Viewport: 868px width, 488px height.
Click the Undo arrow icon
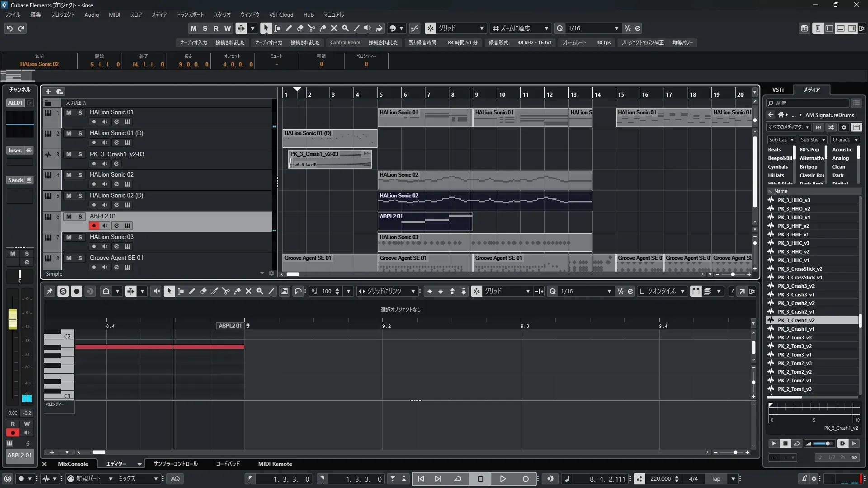click(9, 28)
